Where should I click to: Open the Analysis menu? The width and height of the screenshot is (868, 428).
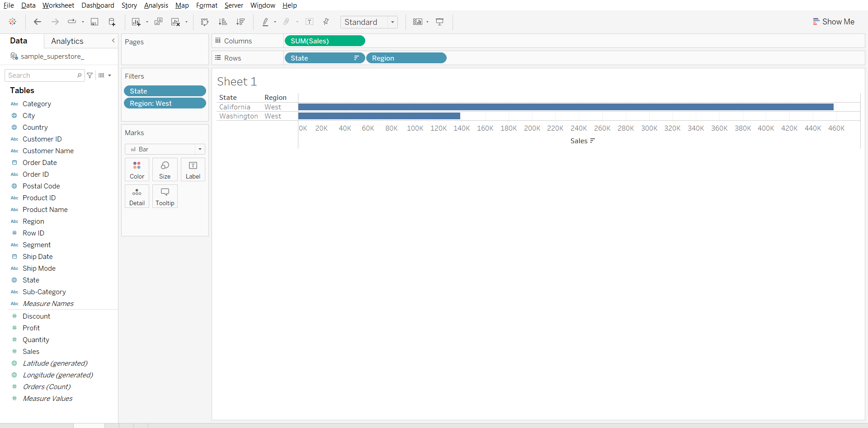pos(156,5)
